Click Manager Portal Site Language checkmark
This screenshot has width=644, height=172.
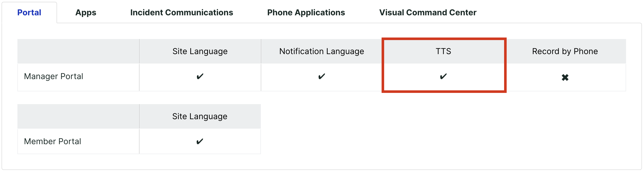coord(200,76)
